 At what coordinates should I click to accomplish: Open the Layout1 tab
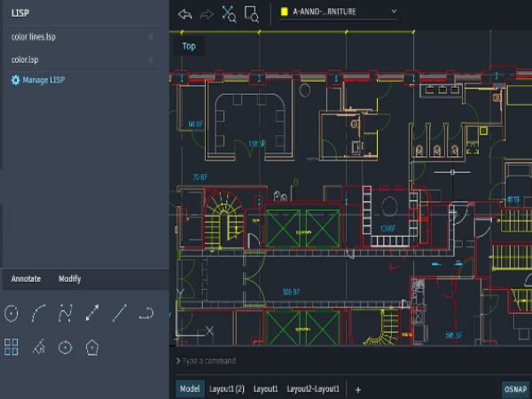[x=266, y=389]
